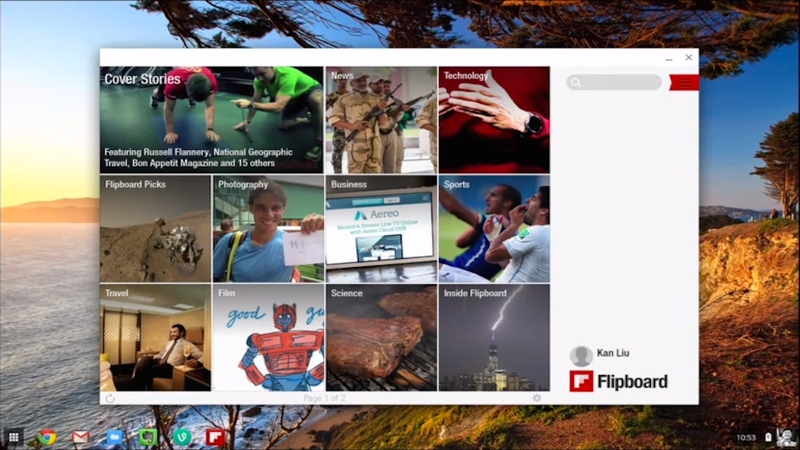Click the refresh icon at bottom left
This screenshot has height=450, width=800.
pyautogui.click(x=110, y=398)
